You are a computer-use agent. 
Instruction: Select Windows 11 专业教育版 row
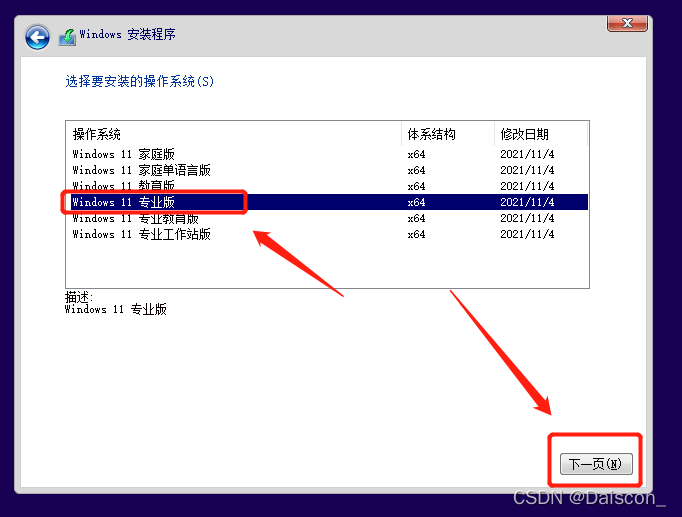tap(327, 218)
